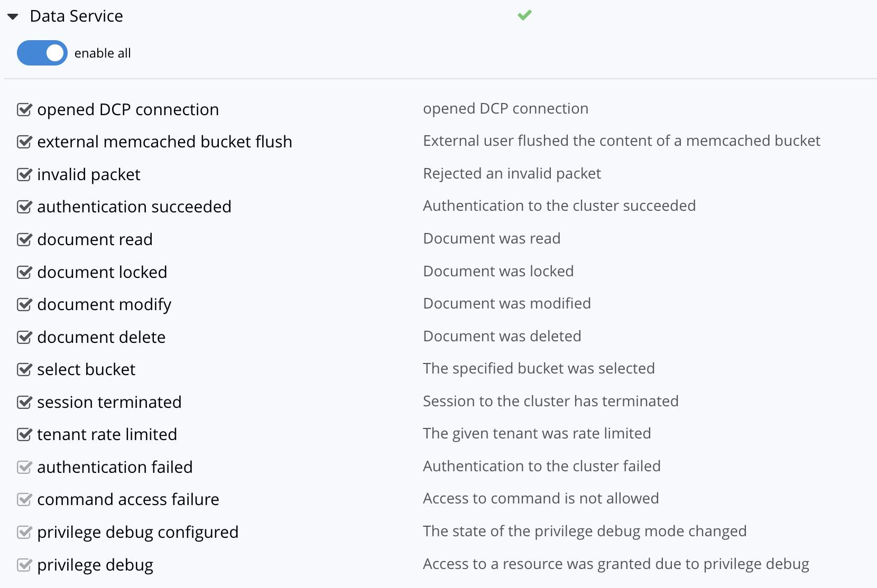The width and height of the screenshot is (877, 588).
Task: Toggle invalid packet event checkbox
Action: point(24,174)
